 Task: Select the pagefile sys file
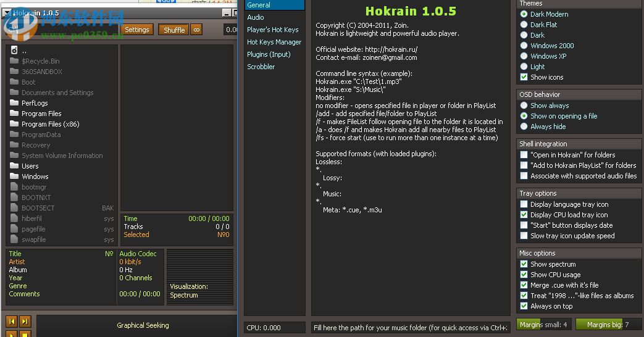click(x=62, y=229)
